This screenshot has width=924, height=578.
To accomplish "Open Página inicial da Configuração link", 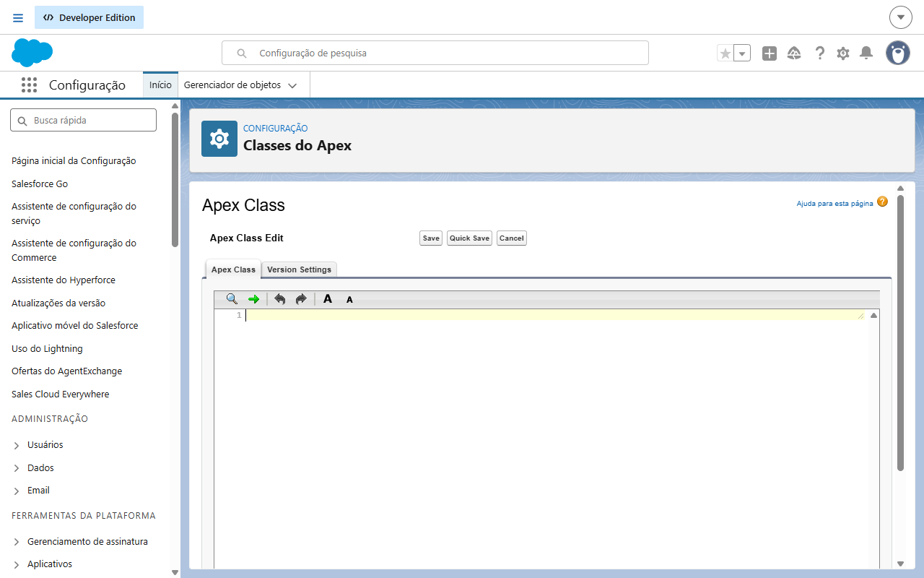I will pos(74,161).
